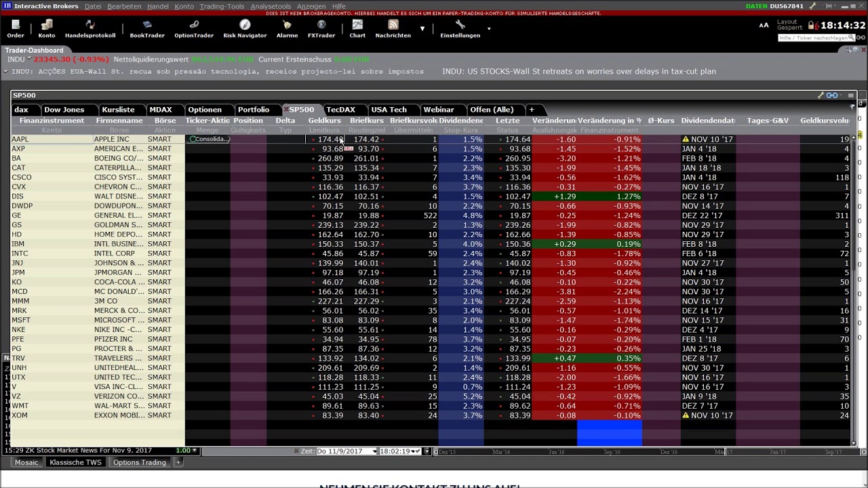Select the Options Trading workspace tab
Viewport: 868px width, 488px height.
coord(140,462)
